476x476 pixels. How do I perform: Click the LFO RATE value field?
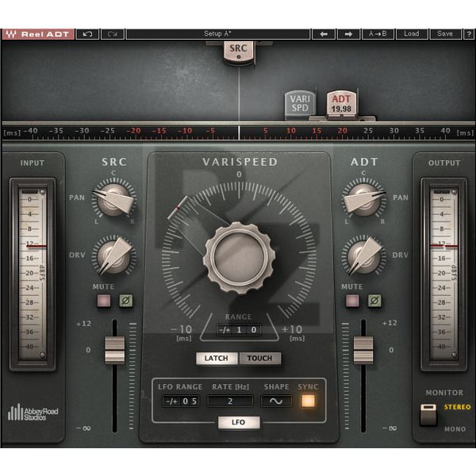(x=230, y=401)
